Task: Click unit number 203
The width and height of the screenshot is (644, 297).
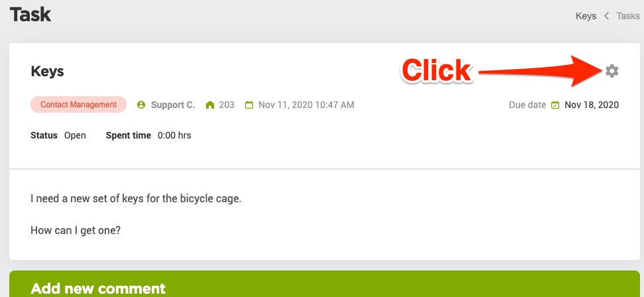Action: [227, 105]
